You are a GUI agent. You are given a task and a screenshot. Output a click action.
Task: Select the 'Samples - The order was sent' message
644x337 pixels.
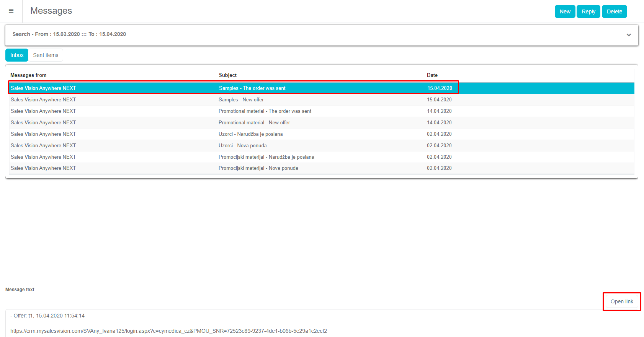(x=252, y=88)
